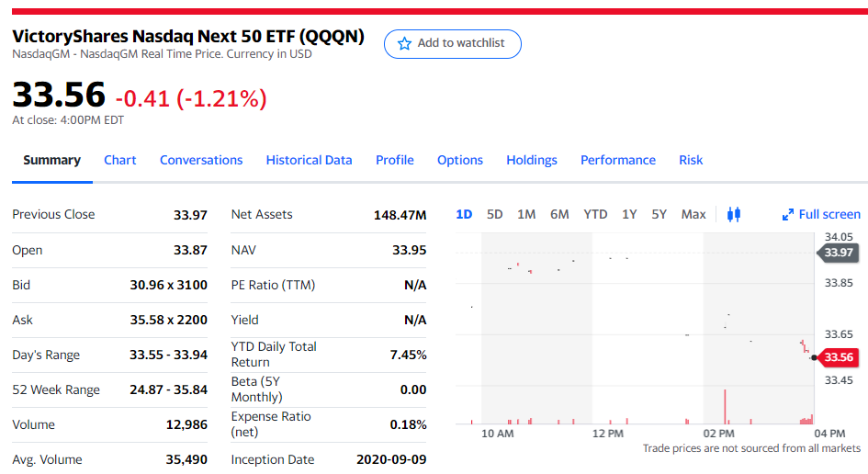Click the At close: 4:00PM EDT text
The image size is (868, 474).
coord(68,120)
